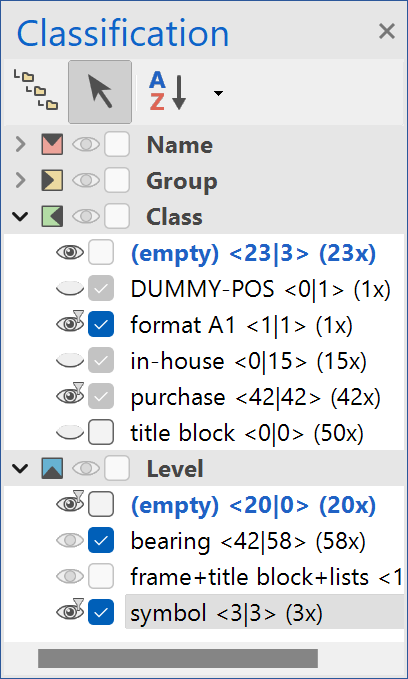Toggle the in-house checkbox
Image resolution: width=408 pixels, height=679 pixels.
(101, 360)
